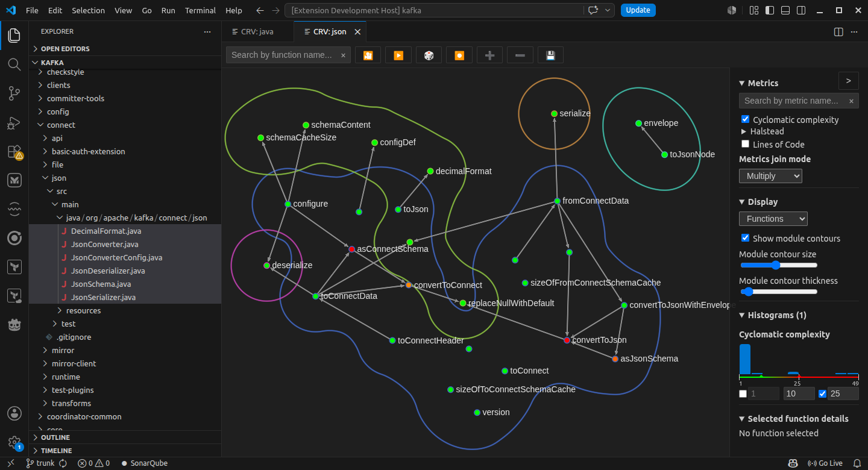Click the trunk branch in status bar
868x470 pixels.
40,463
